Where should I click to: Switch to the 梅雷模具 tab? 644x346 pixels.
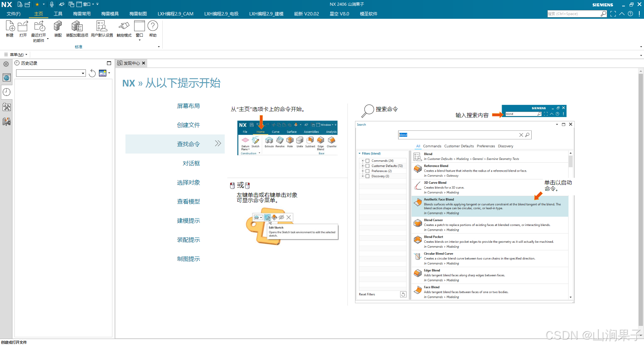point(110,14)
